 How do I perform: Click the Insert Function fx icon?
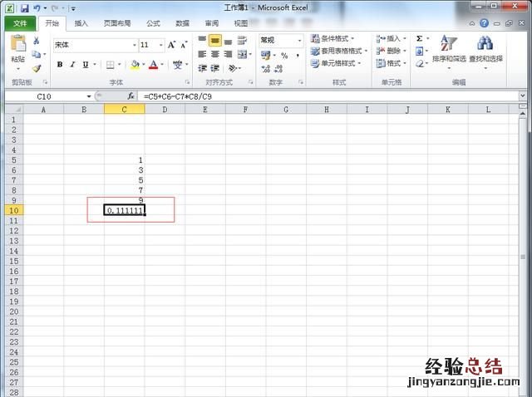[x=131, y=96]
